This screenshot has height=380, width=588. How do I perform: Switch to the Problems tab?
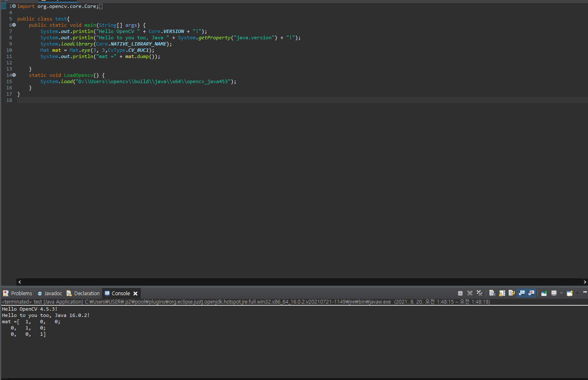18,294
